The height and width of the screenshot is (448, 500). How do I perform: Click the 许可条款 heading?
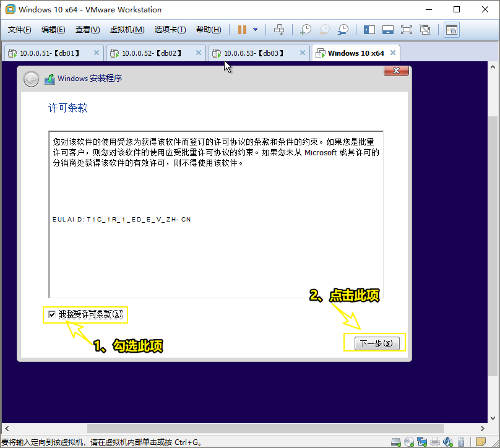point(67,108)
